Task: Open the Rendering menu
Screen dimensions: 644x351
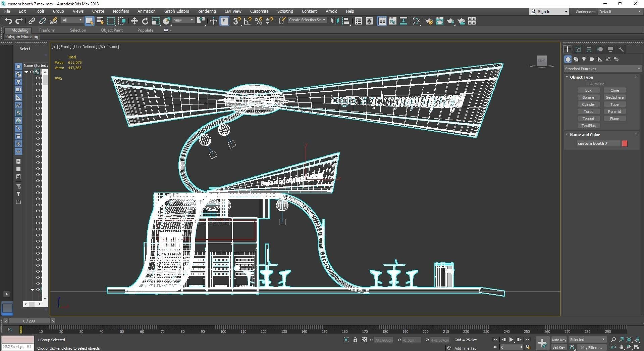Action: pyautogui.click(x=207, y=11)
